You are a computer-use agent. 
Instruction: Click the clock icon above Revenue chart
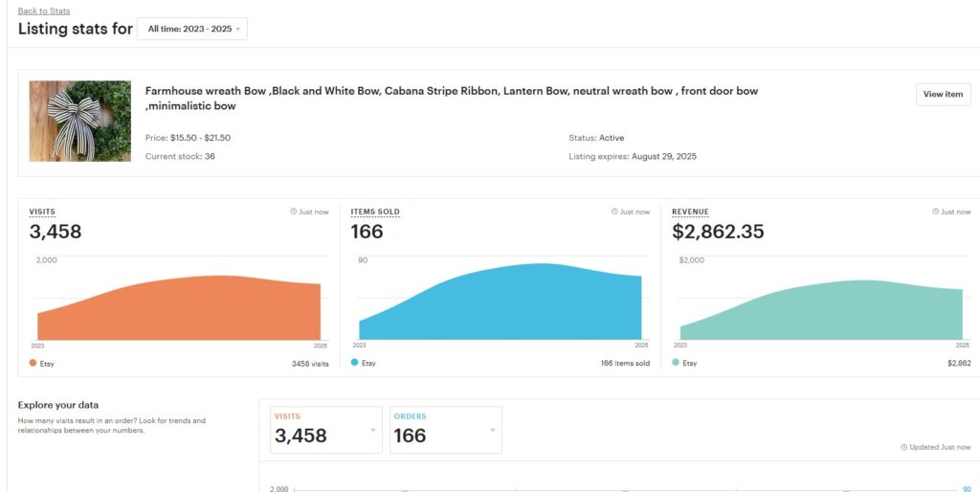(936, 212)
